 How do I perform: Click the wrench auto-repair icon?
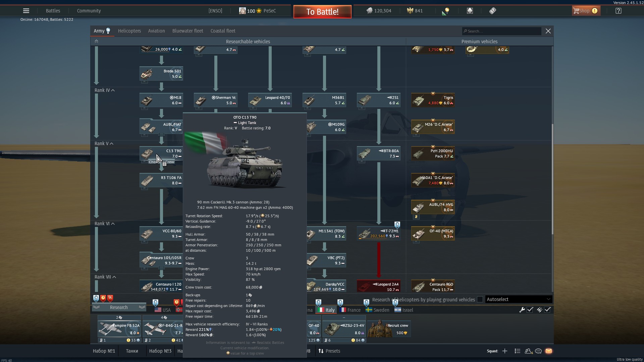pos(522,310)
